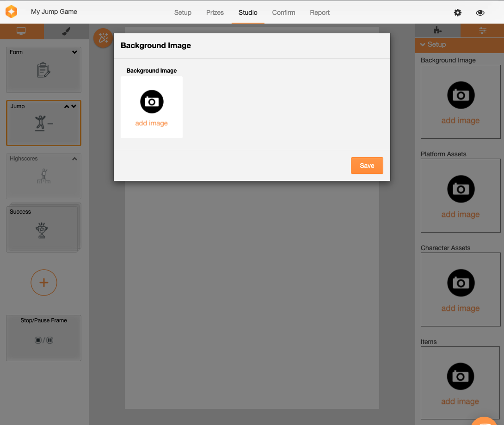Go to the Prizes tab
Image resolution: width=504 pixels, height=425 pixels.
pos(215,12)
